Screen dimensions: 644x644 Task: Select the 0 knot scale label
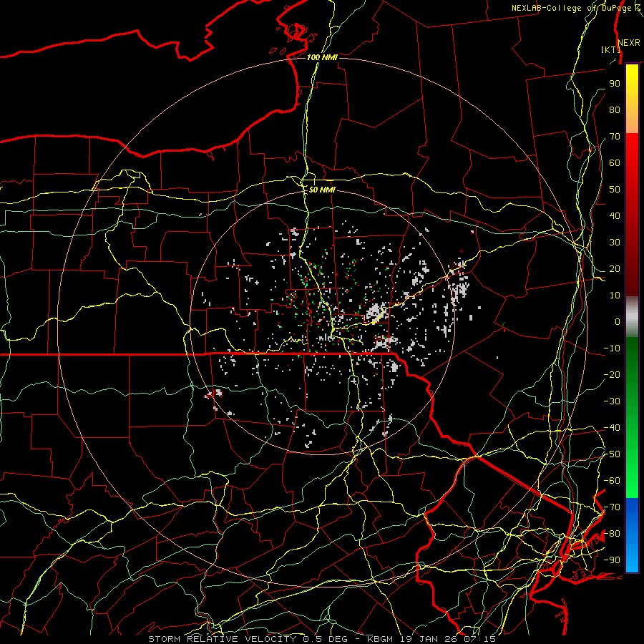[618, 321]
